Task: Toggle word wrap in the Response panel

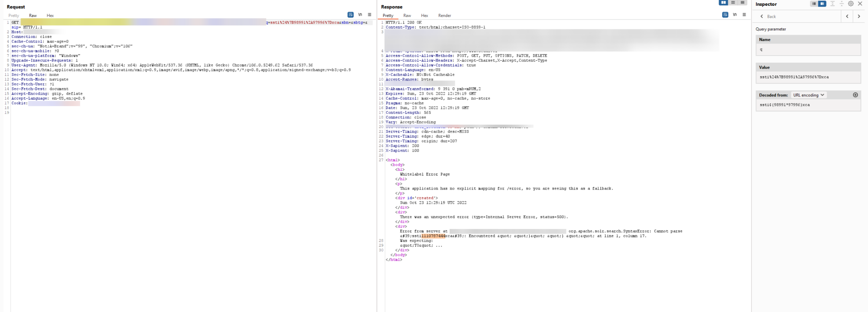Action: click(x=725, y=15)
